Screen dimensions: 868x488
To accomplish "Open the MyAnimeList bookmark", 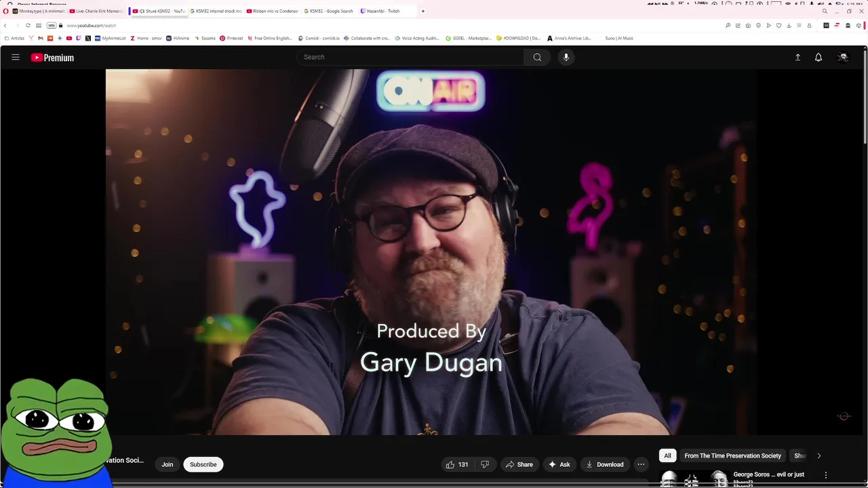I will (x=111, y=39).
